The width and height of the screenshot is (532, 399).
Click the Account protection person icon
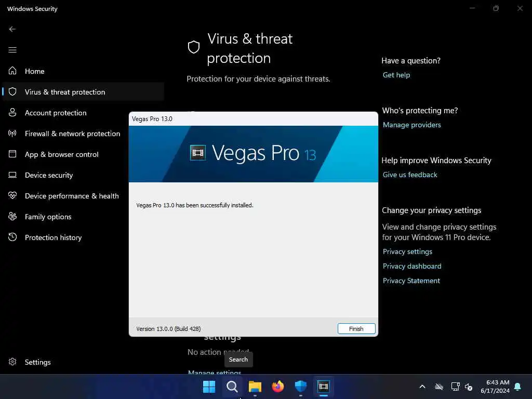pos(12,112)
